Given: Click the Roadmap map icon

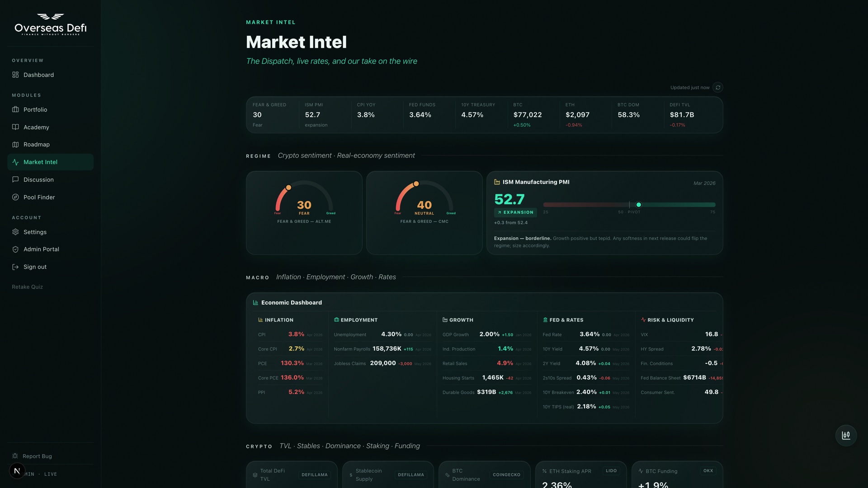Looking at the screenshot, I should 15,145.
